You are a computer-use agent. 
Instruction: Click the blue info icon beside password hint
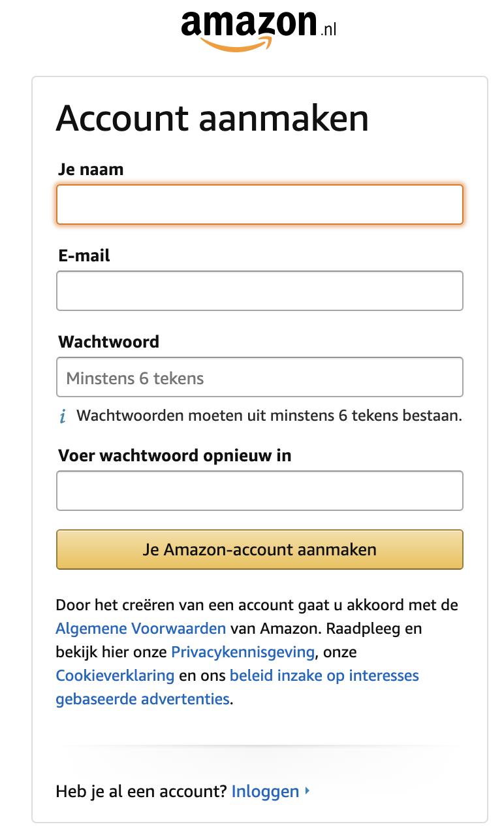coord(63,415)
